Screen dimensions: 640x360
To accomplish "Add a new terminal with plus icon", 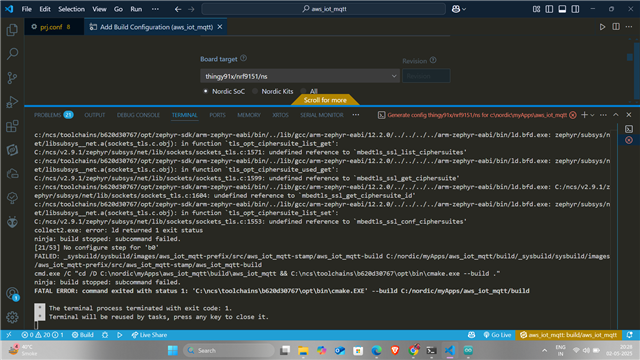I will (584, 115).
